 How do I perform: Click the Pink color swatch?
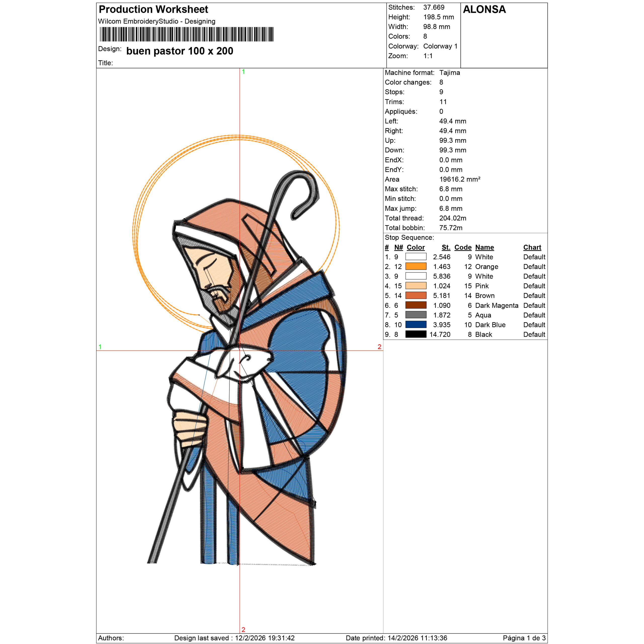(416, 286)
